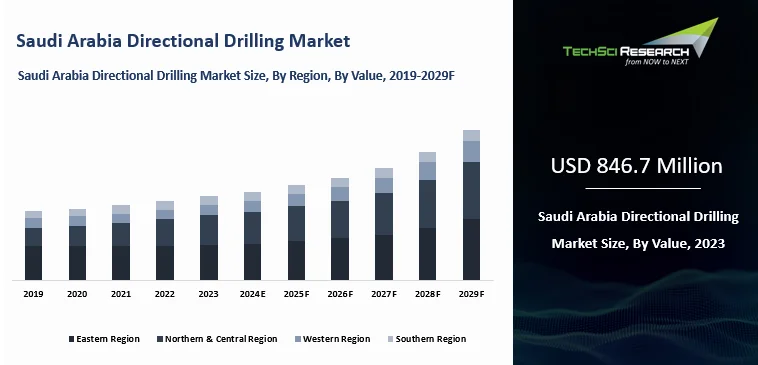Click the 'from NOW to NEXT' tagline
The height and width of the screenshot is (365, 758).
656,62
